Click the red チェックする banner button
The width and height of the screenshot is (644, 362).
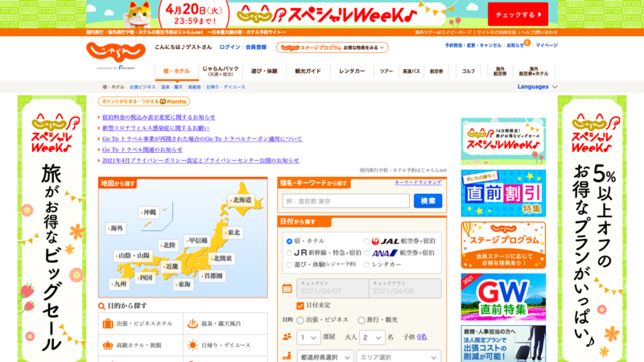(518, 14)
